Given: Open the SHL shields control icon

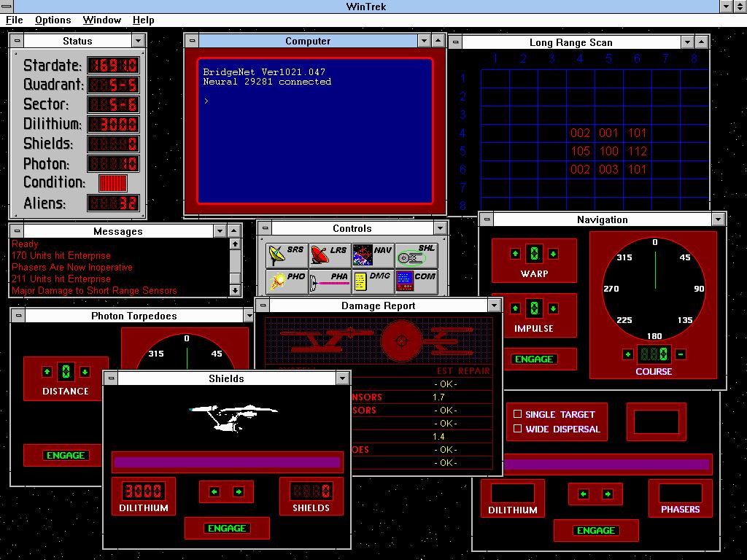Looking at the screenshot, I should click(x=417, y=255).
